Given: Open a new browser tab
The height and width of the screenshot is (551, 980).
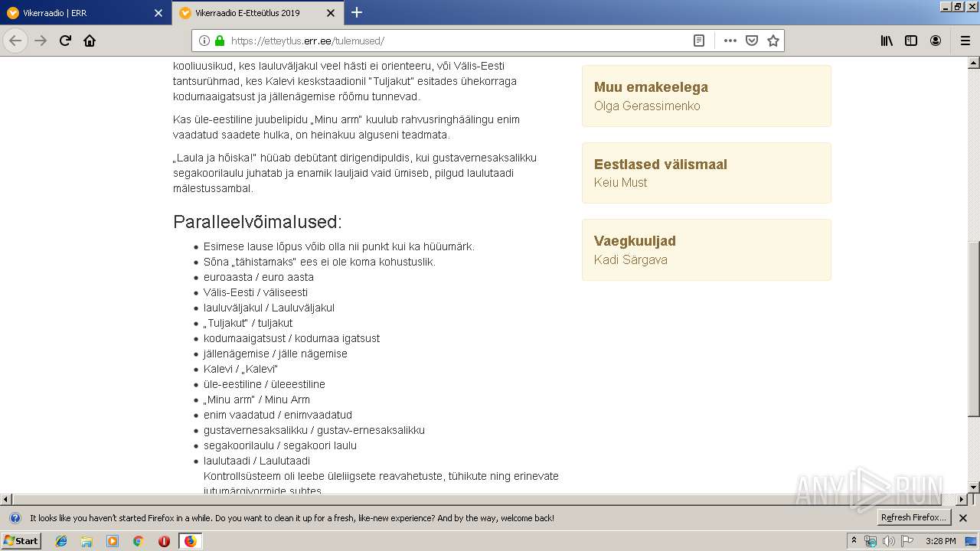Looking at the screenshot, I should pos(357,12).
